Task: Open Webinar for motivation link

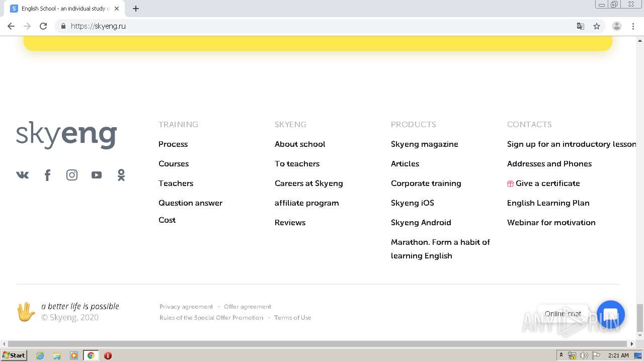Action: coord(551,222)
